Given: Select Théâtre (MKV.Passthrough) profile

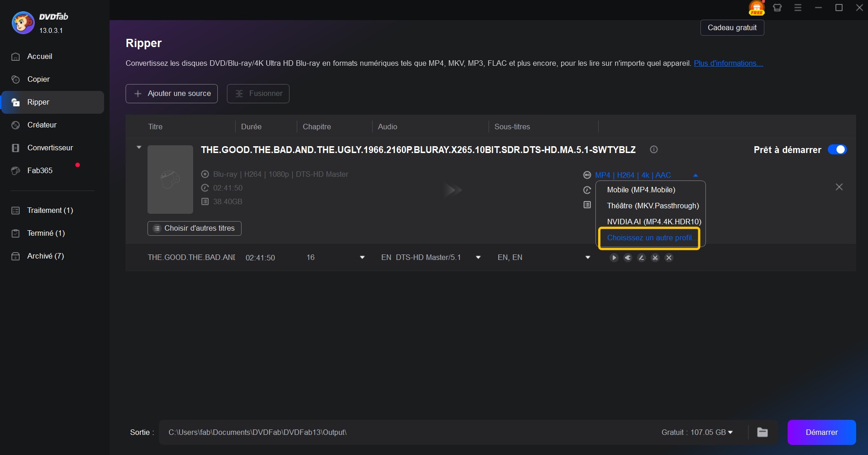Looking at the screenshot, I should [x=653, y=206].
